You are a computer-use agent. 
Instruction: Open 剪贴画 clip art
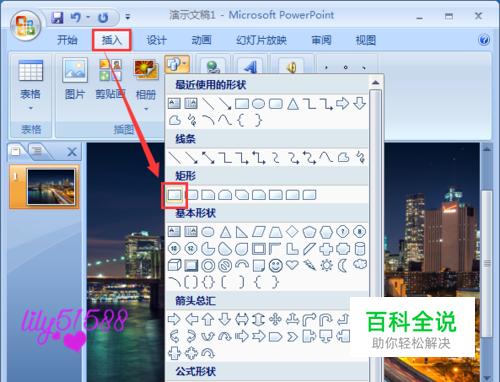(x=110, y=79)
